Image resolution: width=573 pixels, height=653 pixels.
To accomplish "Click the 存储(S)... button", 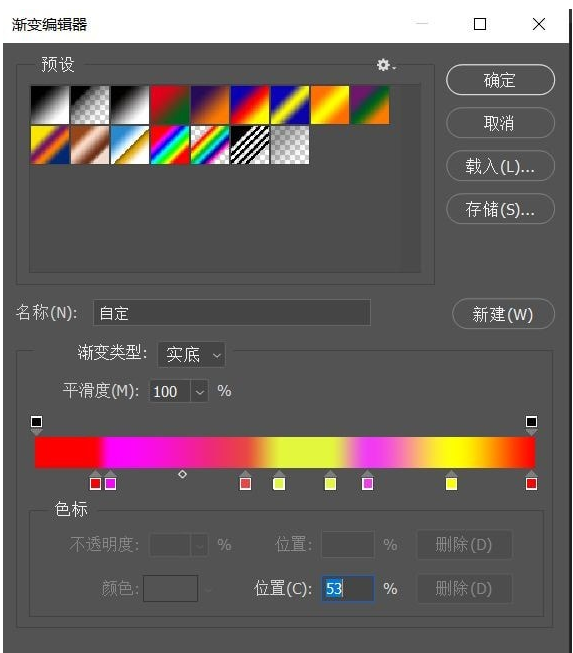I will (x=500, y=209).
